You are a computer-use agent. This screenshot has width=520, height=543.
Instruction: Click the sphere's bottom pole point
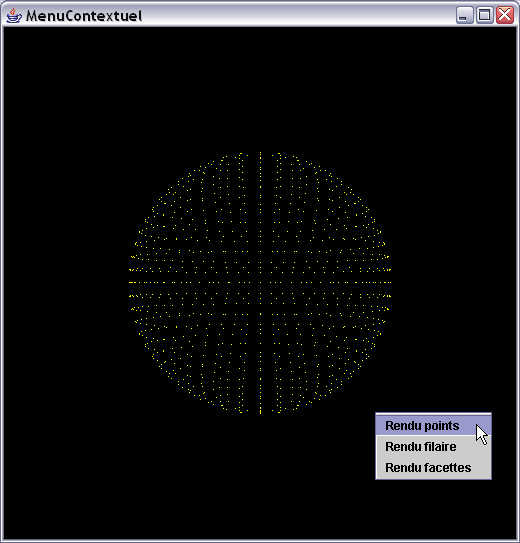pyautogui.click(x=260, y=412)
